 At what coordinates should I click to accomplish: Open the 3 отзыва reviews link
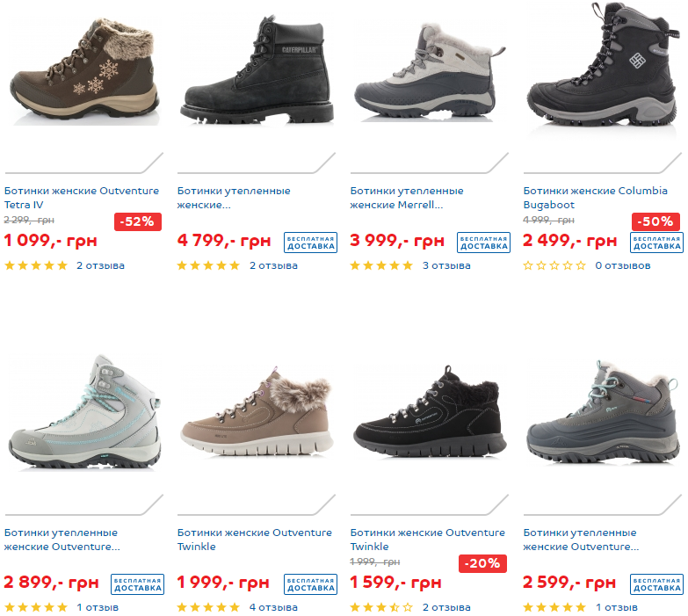[446, 265]
